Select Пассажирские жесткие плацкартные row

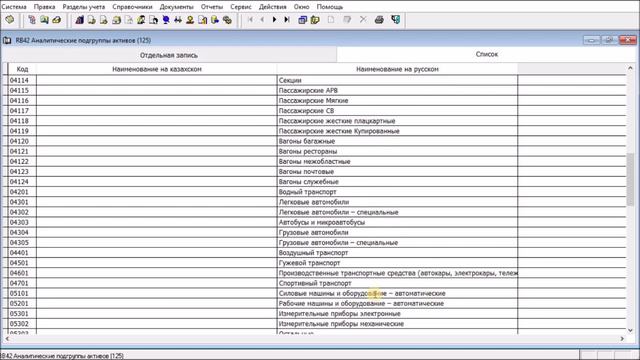tap(314, 121)
